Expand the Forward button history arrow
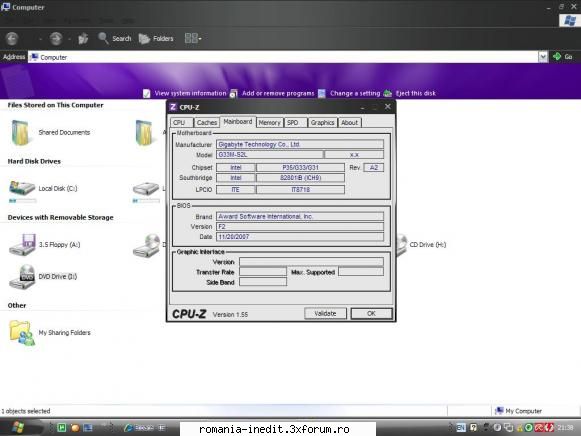 coord(70,39)
